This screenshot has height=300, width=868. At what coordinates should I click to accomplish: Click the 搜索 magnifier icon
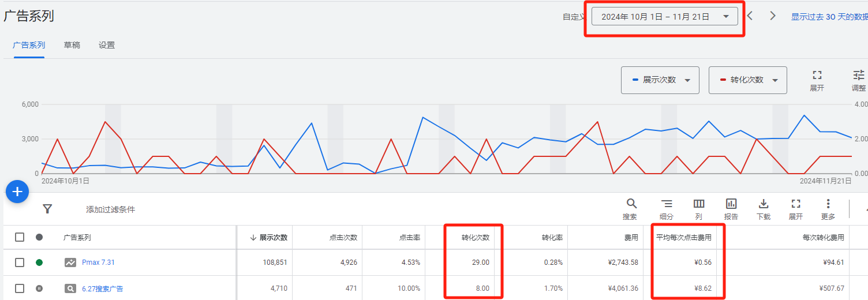632,204
